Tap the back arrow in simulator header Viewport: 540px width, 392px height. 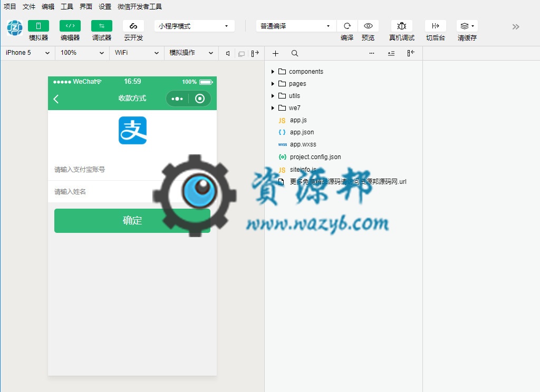tap(56, 99)
